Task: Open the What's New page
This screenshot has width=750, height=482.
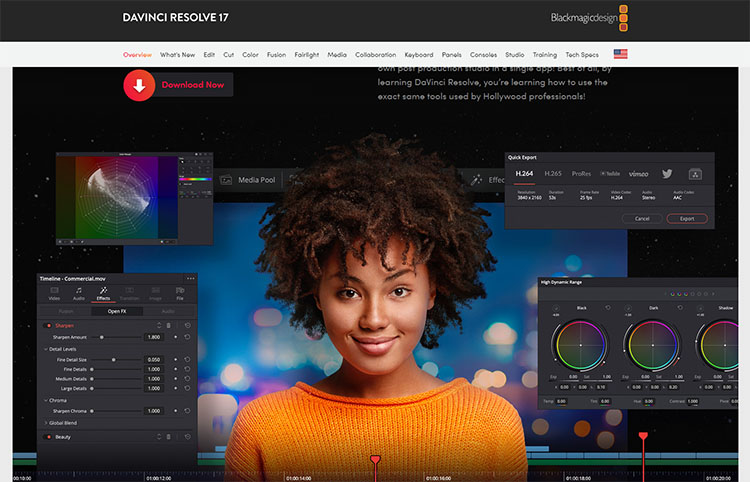Action: [x=177, y=55]
